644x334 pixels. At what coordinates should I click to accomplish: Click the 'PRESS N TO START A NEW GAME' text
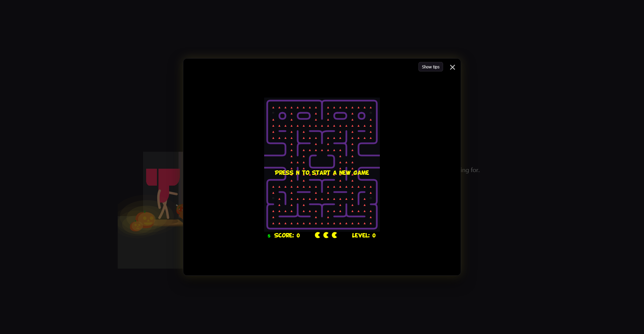322,173
